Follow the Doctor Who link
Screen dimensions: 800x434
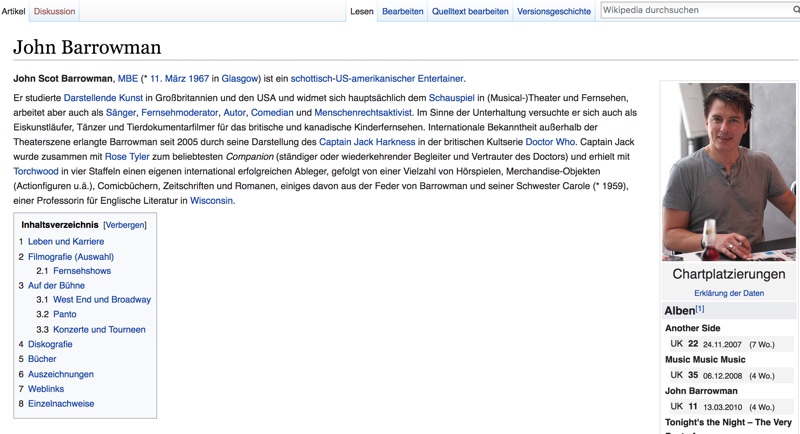(550, 142)
